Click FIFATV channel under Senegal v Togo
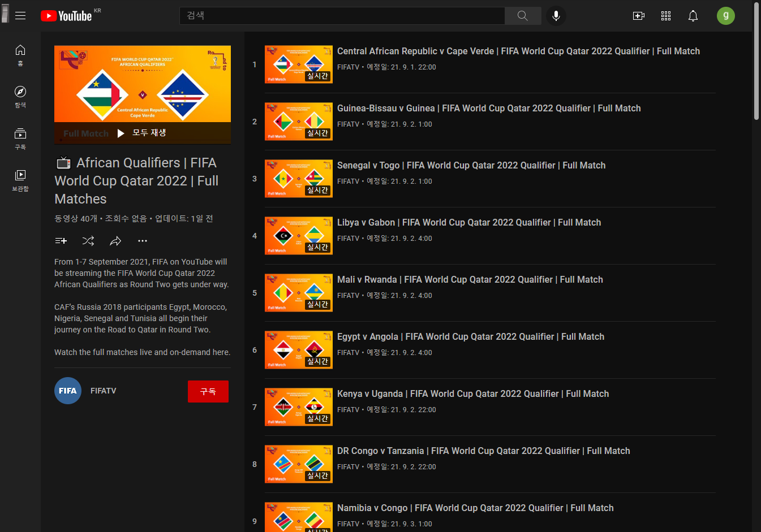761x532 pixels. [348, 181]
